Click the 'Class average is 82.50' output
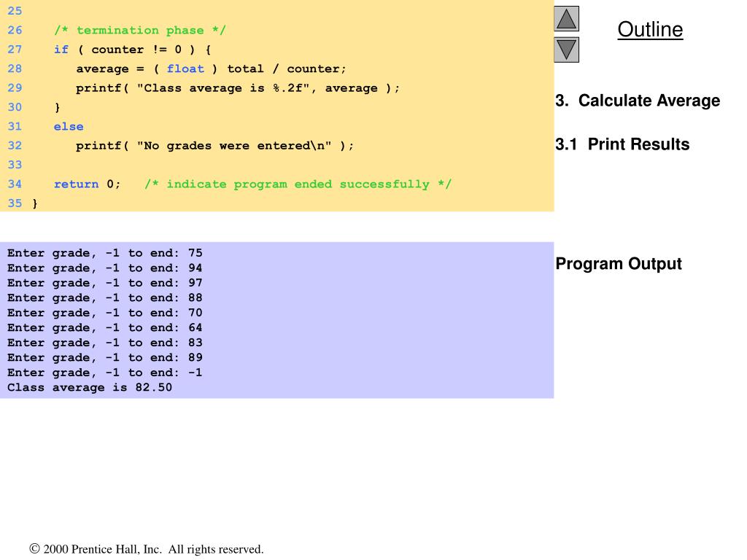The width and height of the screenshot is (747, 560). point(90,388)
